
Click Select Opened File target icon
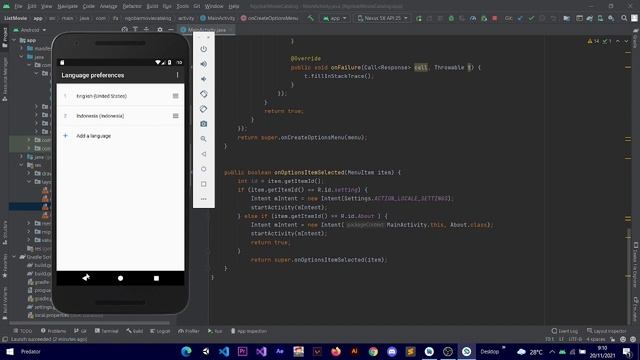click(x=124, y=30)
